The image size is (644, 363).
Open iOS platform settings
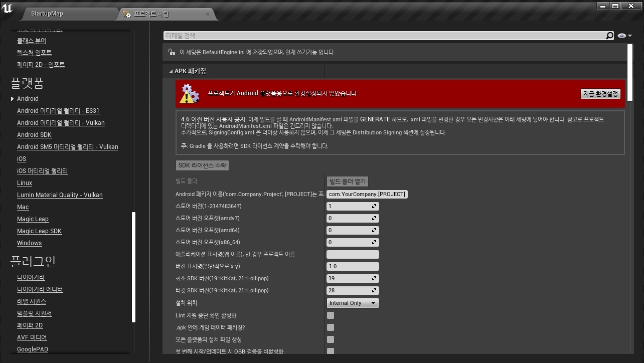click(22, 159)
